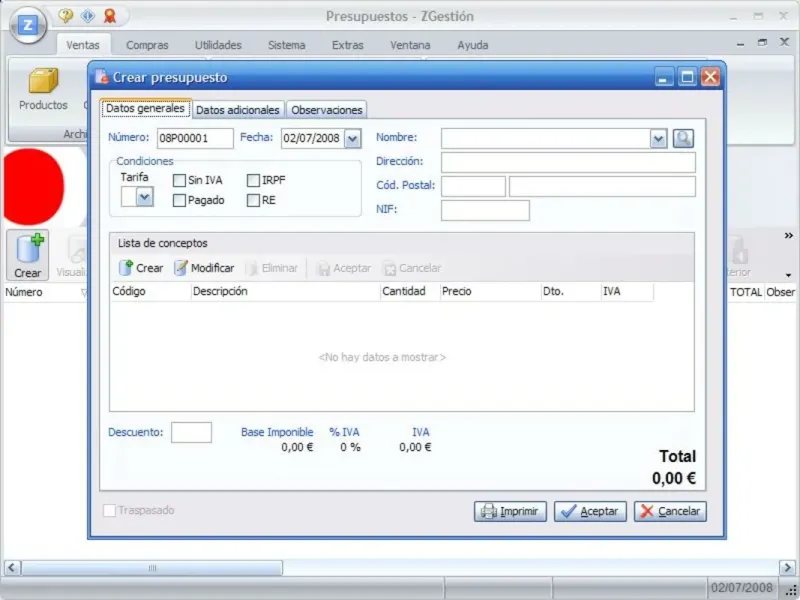Click the Fecha date text field
This screenshot has width=800, height=600.
coord(313,138)
